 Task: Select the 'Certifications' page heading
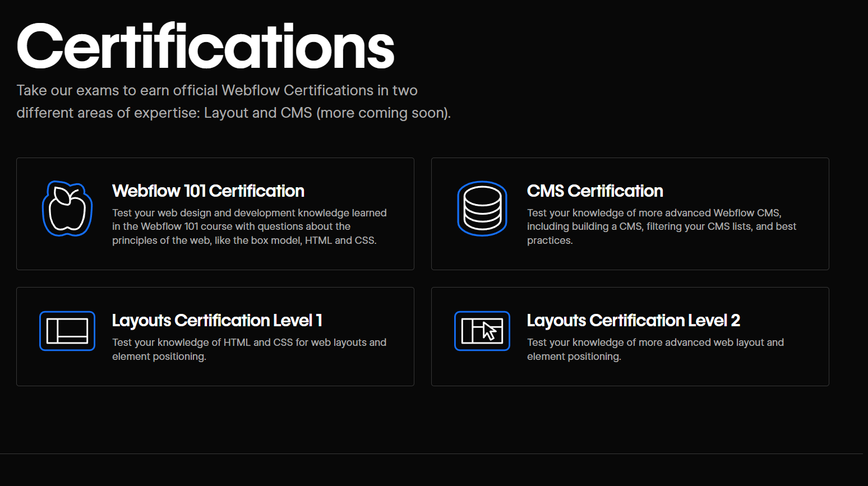click(x=206, y=47)
